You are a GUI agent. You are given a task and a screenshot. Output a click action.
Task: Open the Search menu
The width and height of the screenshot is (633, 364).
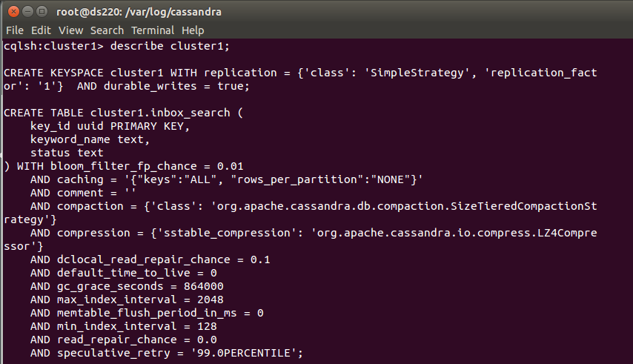pos(107,30)
